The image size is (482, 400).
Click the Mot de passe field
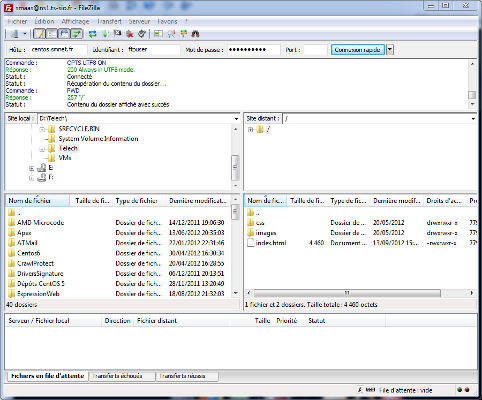(254, 50)
